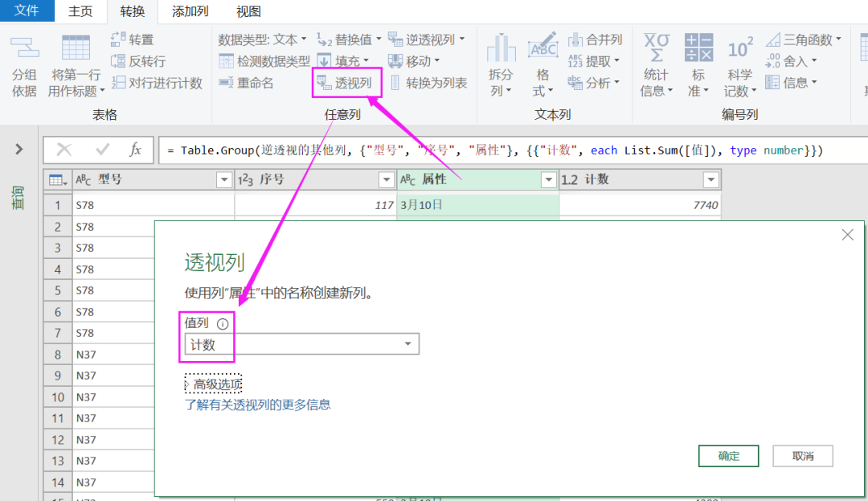The width and height of the screenshot is (868, 501).
Task: Open the 序号 column filter dropdown
Action: coord(387,180)
